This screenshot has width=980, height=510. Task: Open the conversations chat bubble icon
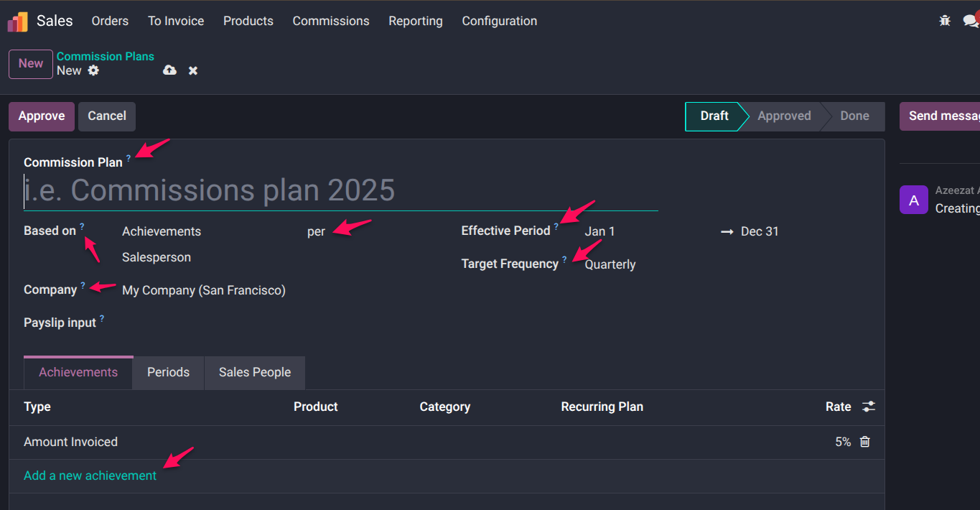click(971, 21)
